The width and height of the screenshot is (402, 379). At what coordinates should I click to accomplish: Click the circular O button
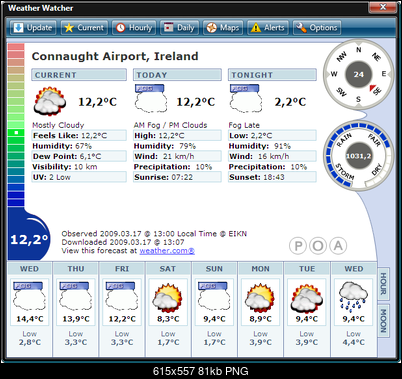tap(318, 246)
